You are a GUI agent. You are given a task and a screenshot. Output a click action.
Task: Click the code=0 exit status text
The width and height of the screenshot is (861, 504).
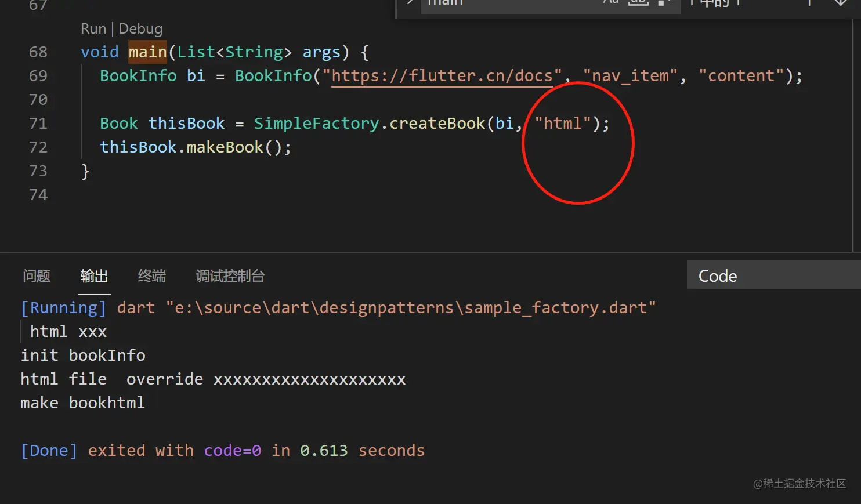[232, 450]
